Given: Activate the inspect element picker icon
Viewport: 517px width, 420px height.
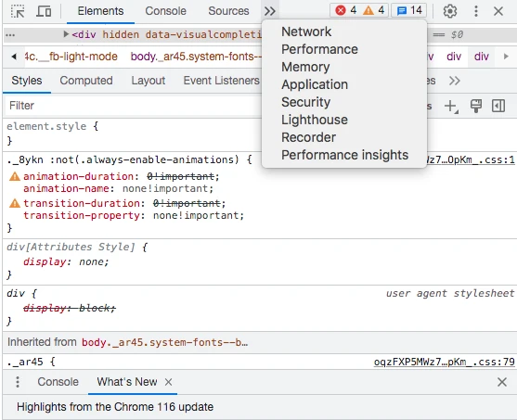Looking at the screenshot, I should 18,11.
